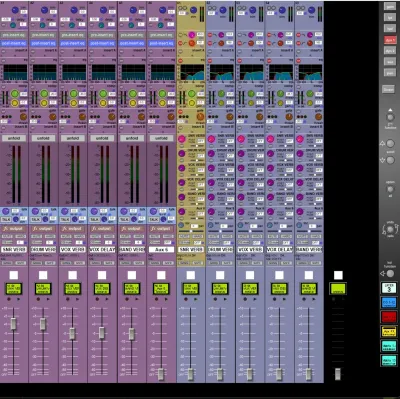Click the orange gate knob on gold SNR VERB channel
400x399 pixels.
coord(200,117)
